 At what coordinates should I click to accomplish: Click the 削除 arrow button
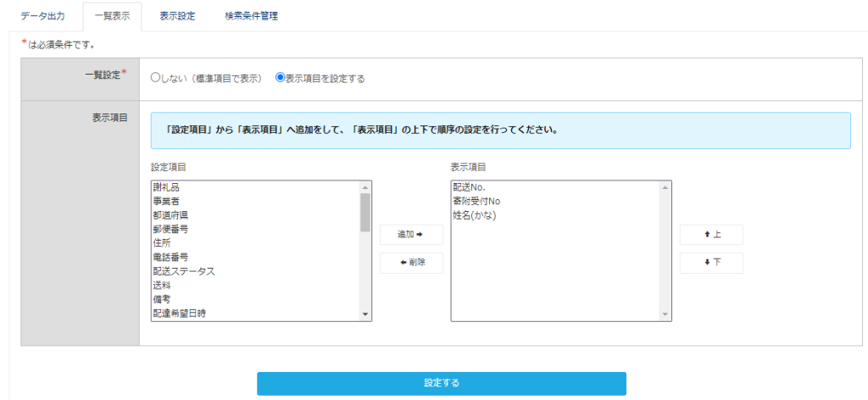coord(410,263)
